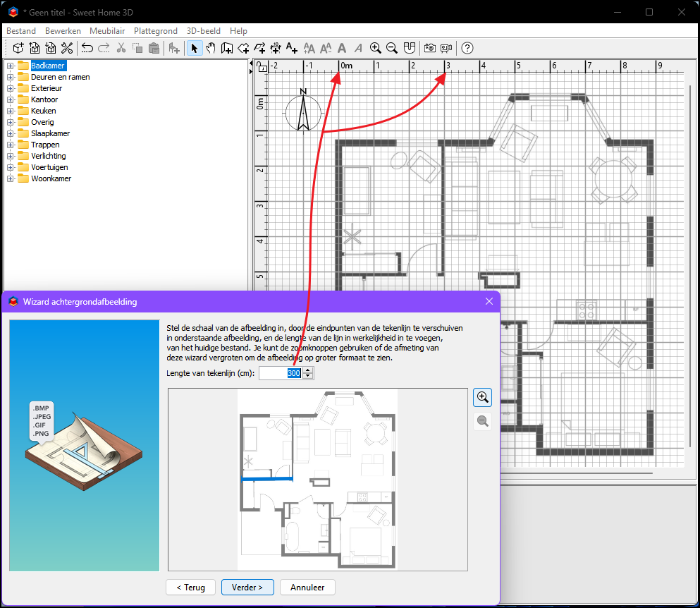Toggle magnetism with the magnet icon
This screenshot has height=608, width=700.
coord(410,48)
